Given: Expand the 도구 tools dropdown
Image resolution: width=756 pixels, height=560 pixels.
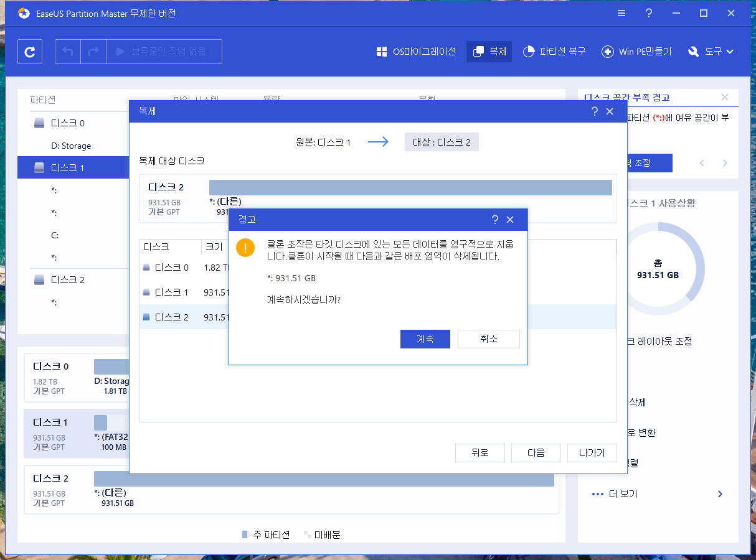Looking at the screenshot, I should (711, 52).
